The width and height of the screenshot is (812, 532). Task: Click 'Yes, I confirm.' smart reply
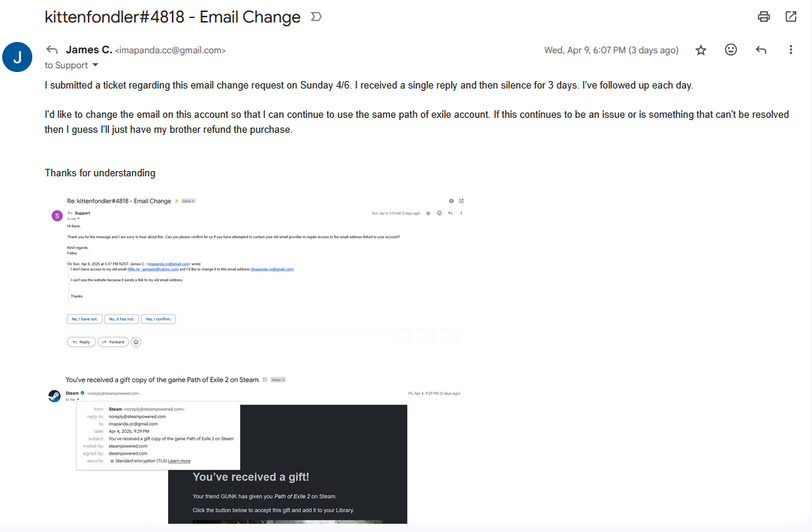(x=158, y=319)
